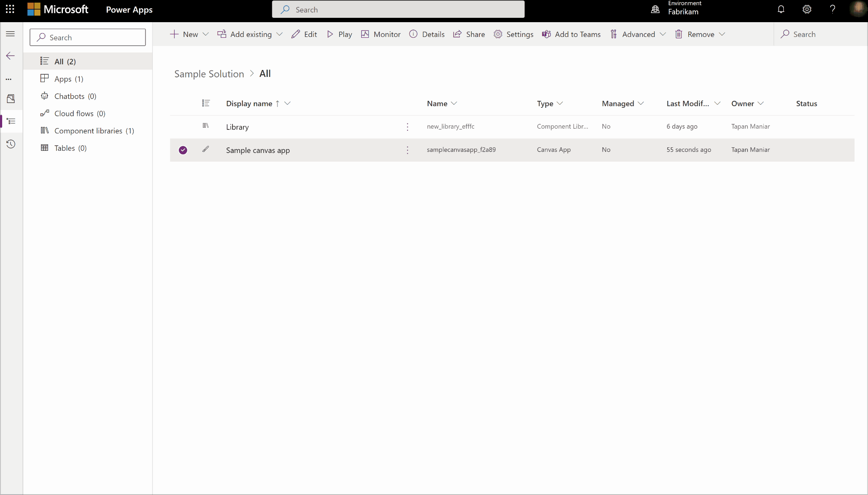Toggle selection checkbox for Library row

(x=183, y=126)
